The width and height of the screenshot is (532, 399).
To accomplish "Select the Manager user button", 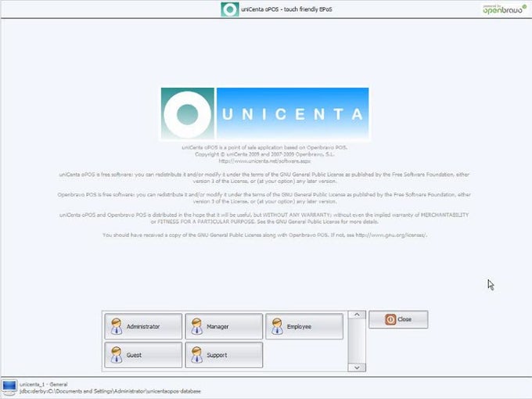I will 224,326.
